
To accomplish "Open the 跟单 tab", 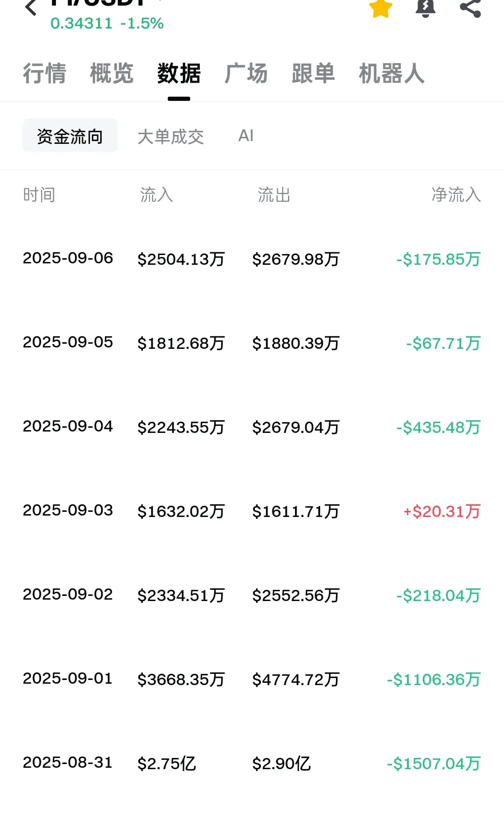I will tap(314, 74).
